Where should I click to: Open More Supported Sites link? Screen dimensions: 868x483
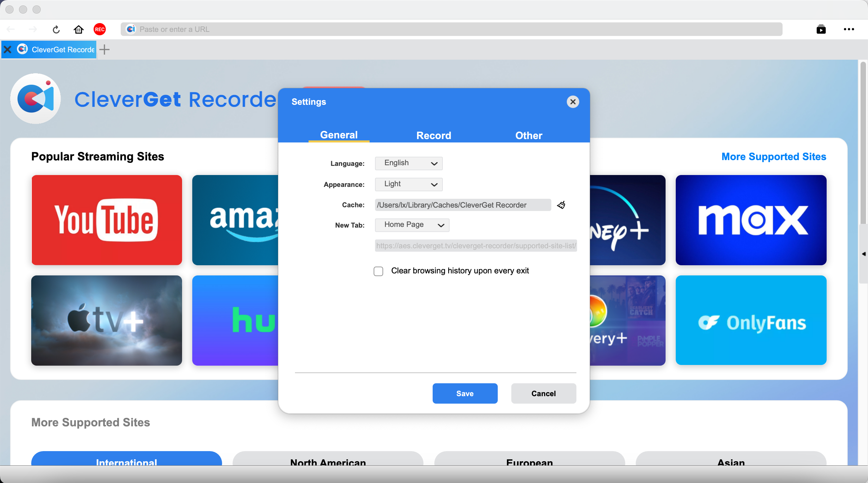pyautogui.click(x=774, y=157)
